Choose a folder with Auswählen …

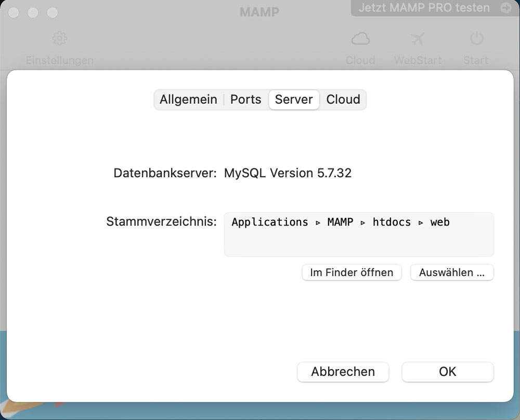452,272
